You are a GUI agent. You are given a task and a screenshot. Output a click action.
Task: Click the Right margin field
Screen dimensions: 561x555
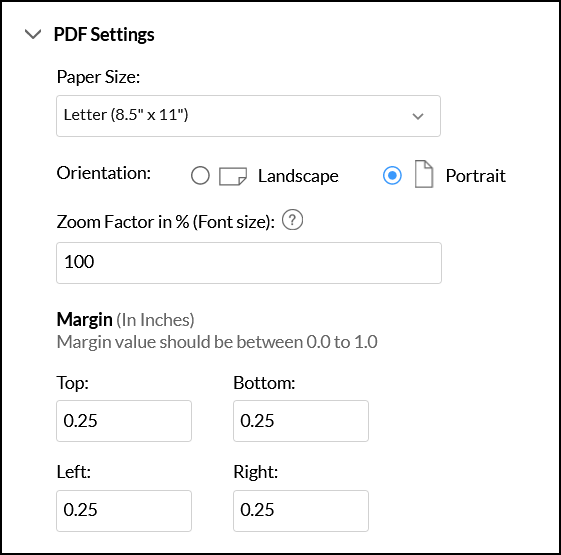[x=301, y=511]
